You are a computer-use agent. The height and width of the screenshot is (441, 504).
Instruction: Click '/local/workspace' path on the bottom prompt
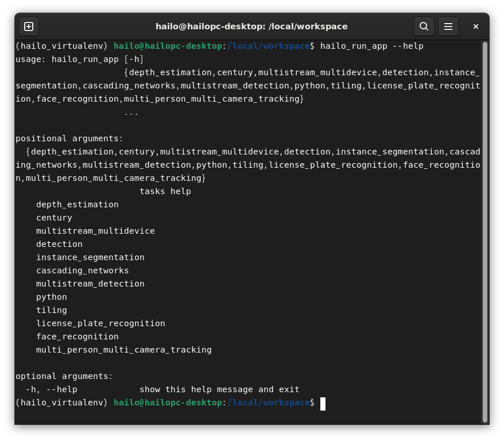(269, 403)
